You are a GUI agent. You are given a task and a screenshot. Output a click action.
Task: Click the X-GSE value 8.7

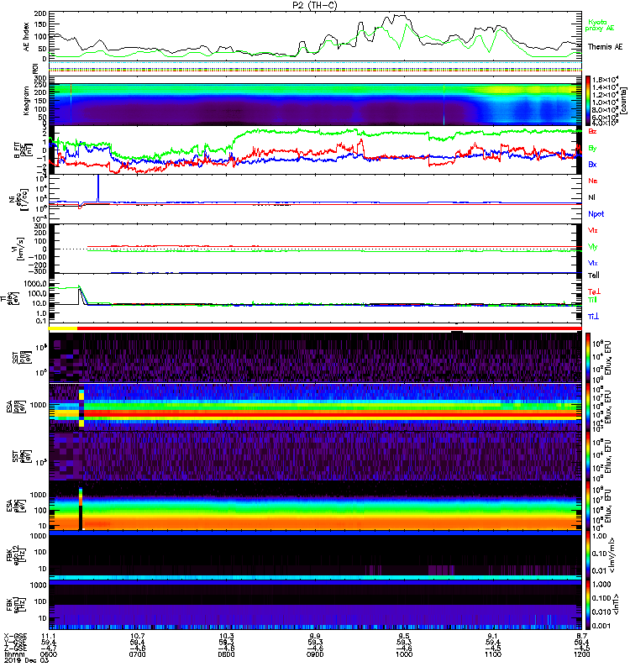point(581,636)
